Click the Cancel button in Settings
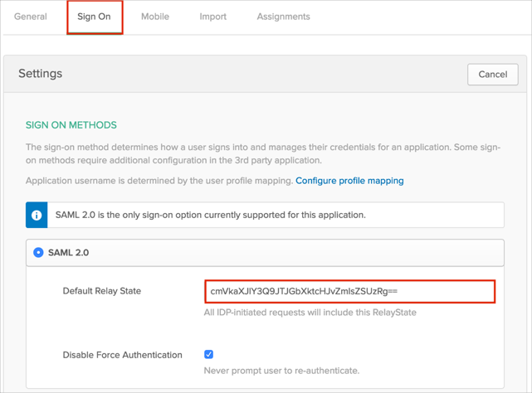The image size is (532, 393). (492, 74)
